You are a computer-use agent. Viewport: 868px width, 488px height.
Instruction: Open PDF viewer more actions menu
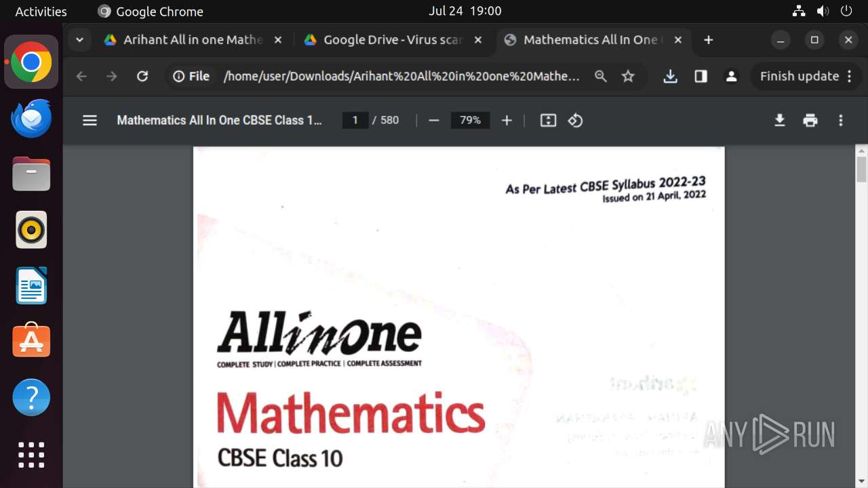(x=841, y=121)
